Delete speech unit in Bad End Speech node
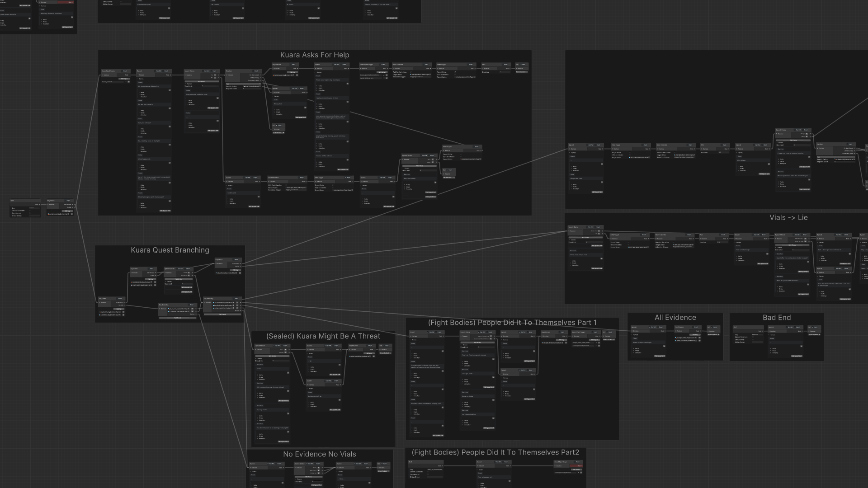 tap(801, 346)
